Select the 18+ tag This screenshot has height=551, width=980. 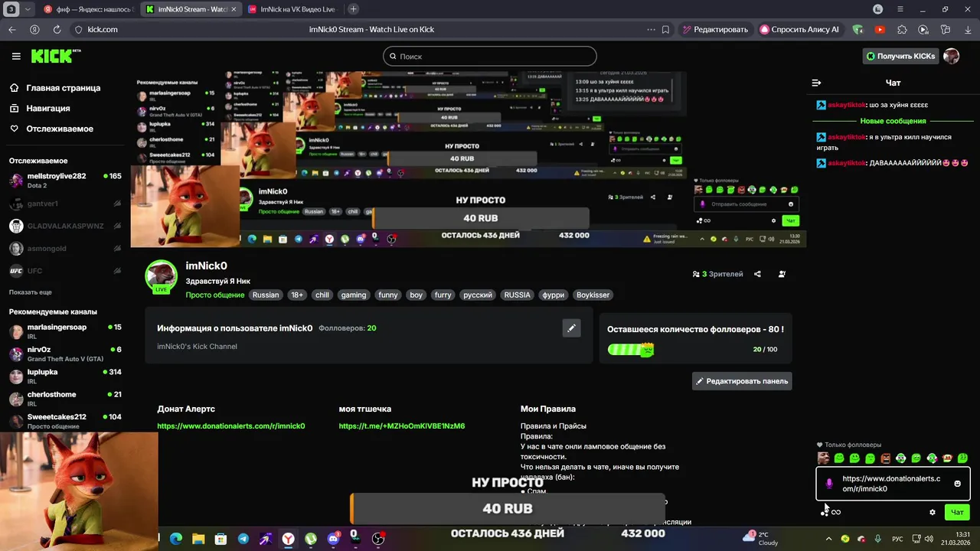coord(297,295)
